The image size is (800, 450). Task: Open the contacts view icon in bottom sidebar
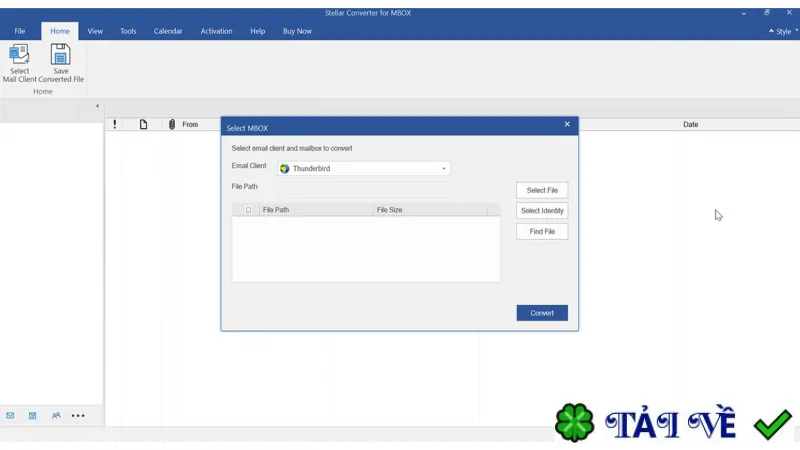(x=56, y=416)
